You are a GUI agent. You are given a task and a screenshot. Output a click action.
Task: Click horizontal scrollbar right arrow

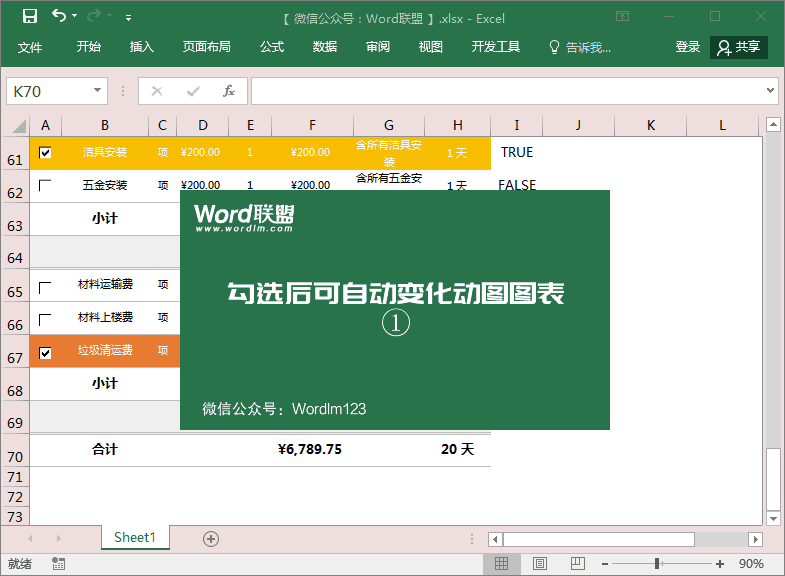(x=755, y=539)
